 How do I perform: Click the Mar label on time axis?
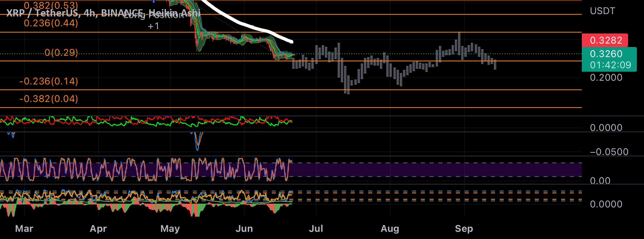point(24,229)
